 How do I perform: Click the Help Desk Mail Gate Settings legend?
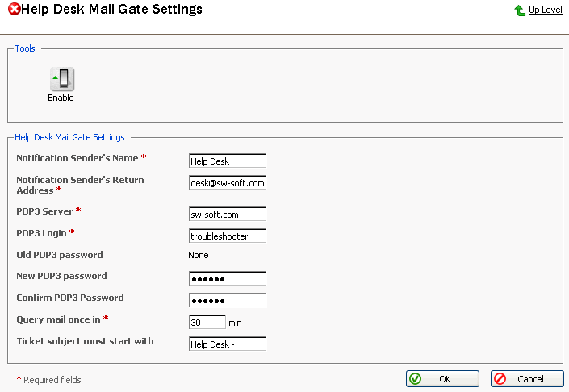(x=69, y=138)
